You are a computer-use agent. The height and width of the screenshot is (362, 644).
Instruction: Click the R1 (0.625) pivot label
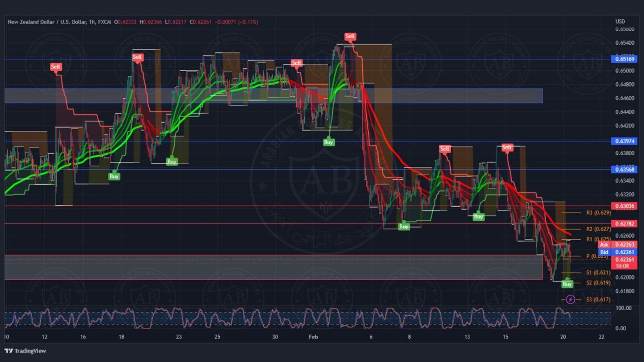tap(598, 239)
